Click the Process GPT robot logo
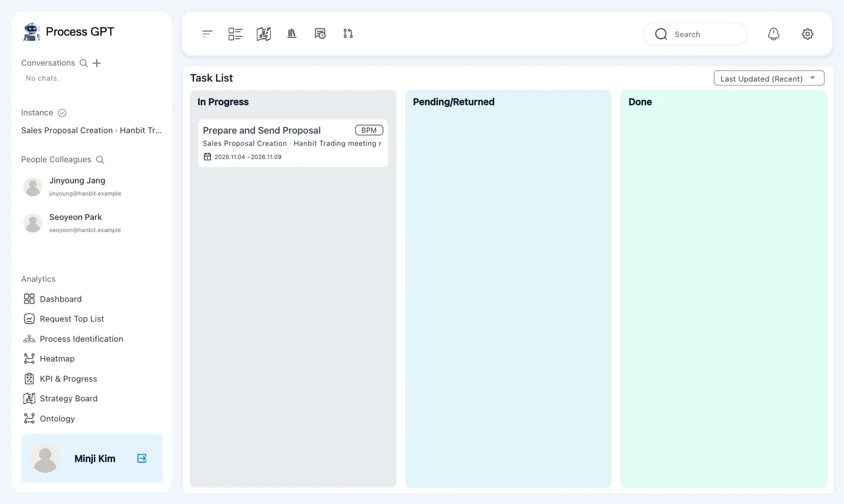Viewport: 844px width, 504px height. 32,32
